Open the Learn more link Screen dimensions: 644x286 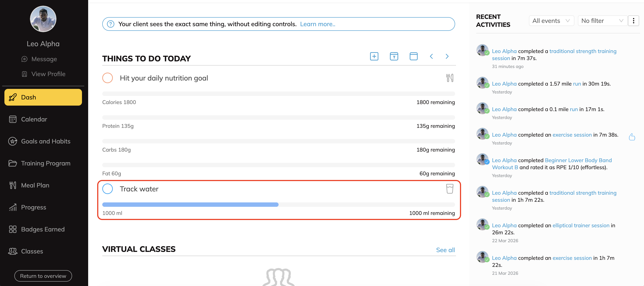click(318, 24)
